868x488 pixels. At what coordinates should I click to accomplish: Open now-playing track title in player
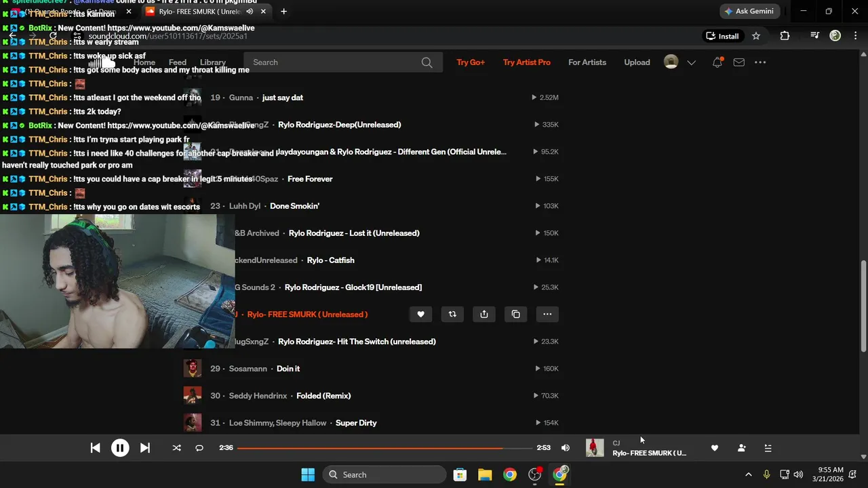pos(649,453)
